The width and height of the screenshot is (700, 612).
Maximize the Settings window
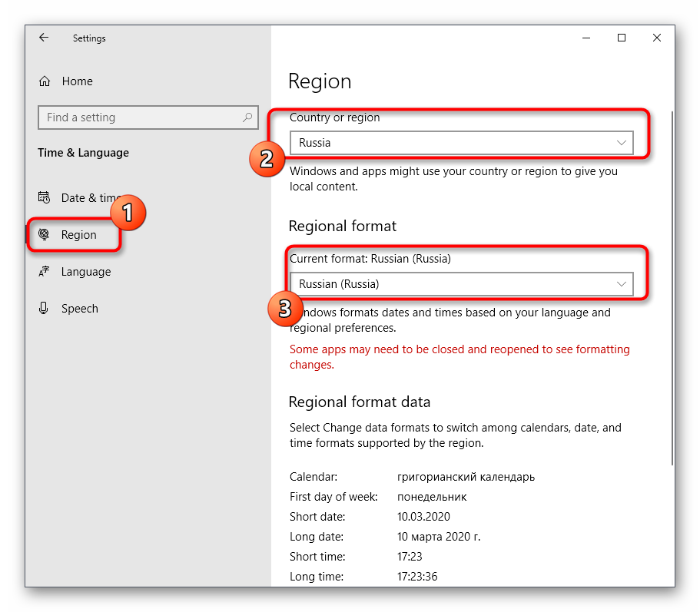click(622, 38)
